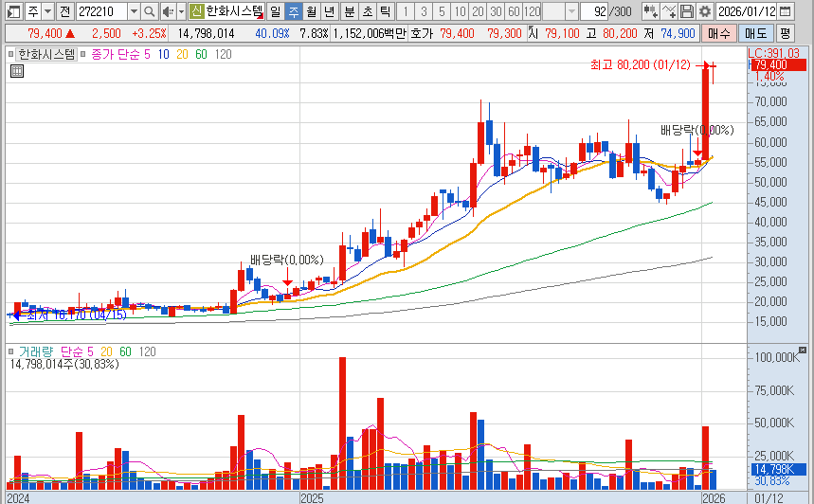Click the orange 20 moving average legend
This screenshot has width=814, height=504.
tap(182, 55)
